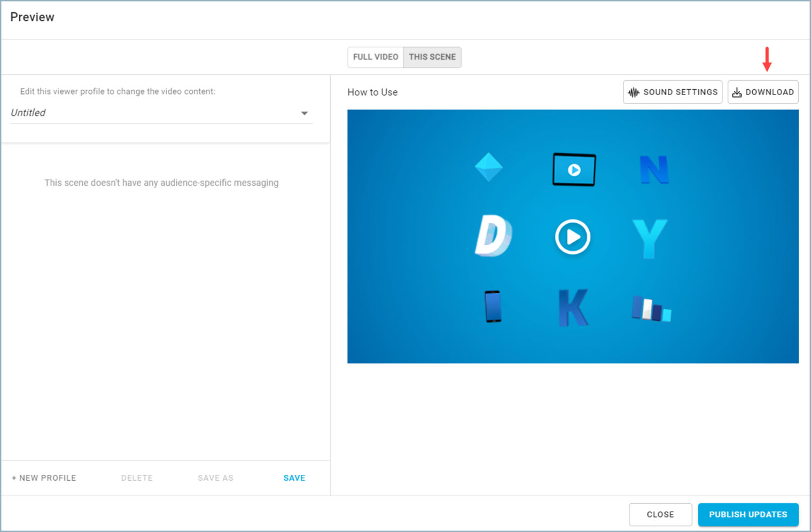Click Save As for the profile
811x532 pixels.
[215, 478]
